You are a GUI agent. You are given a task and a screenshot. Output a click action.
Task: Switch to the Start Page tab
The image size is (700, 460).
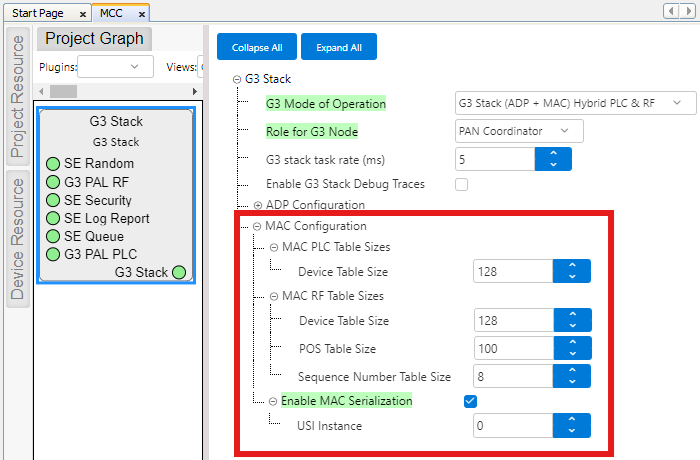(40, 15)
